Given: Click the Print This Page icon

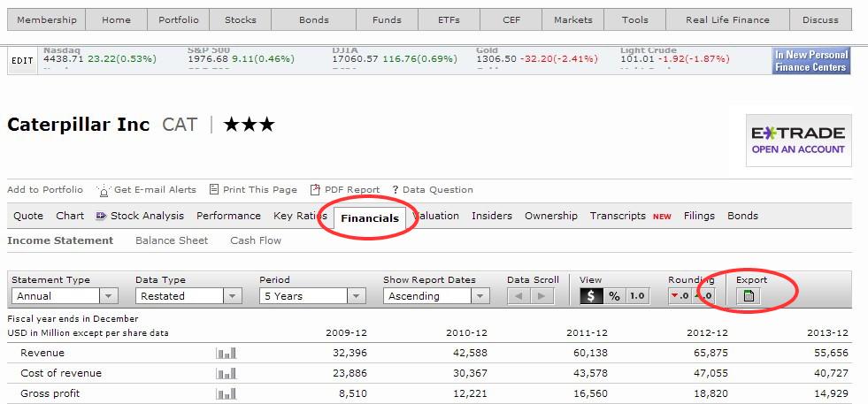Looking at the screenshot, I should click(213, 189).
